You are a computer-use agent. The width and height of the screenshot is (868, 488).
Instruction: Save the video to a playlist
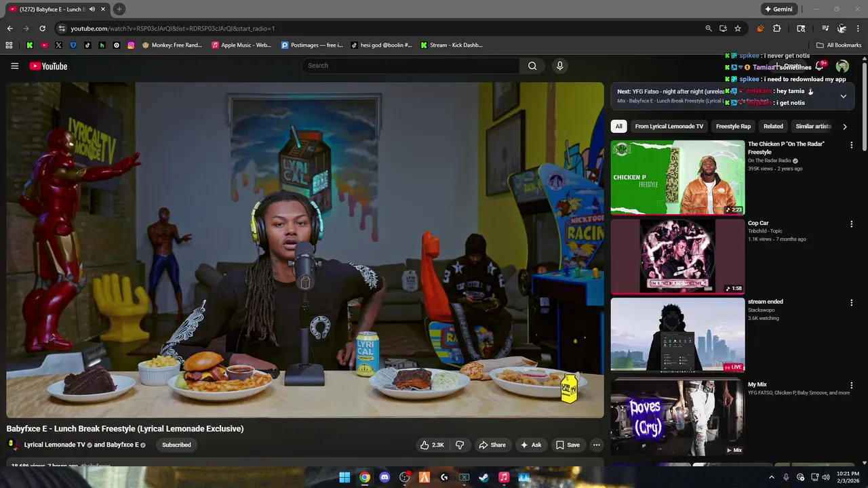(568, 445)
